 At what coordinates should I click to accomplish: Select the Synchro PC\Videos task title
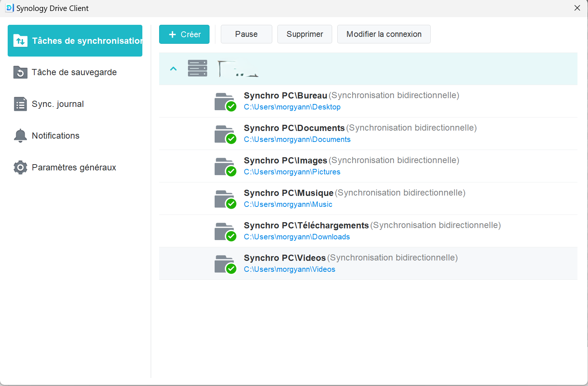[285, 258]
